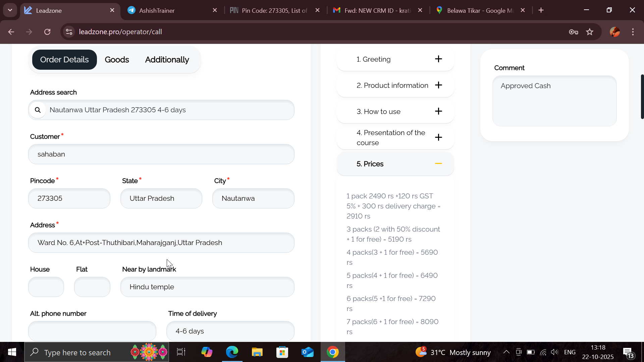The width and height of the screenshot is (644, 362).
Task: Switch to the Goods tab
Action: 117,60
